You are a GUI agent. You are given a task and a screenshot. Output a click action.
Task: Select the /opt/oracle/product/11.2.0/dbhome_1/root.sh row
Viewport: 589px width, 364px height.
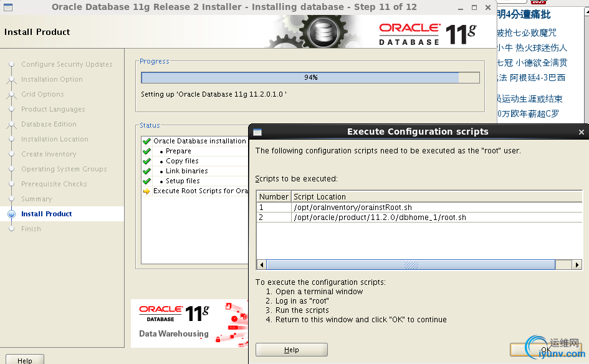(x=419, y=218)
